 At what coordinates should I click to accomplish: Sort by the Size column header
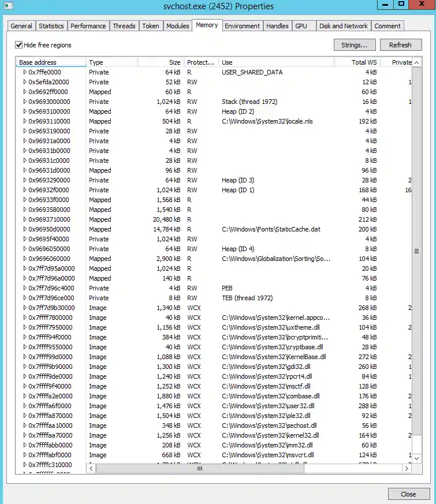click(x=161, y=62)
